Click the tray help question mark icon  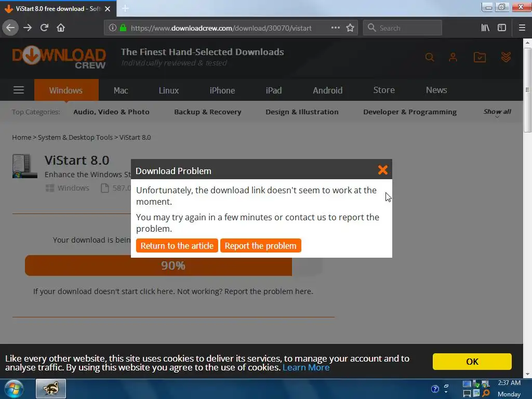click(x=435, y=389)
